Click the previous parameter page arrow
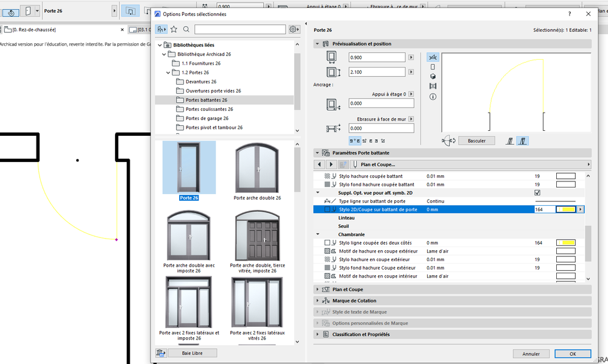Image resolution: width=608 pixels, height=364 pixels. coord(319,164)
